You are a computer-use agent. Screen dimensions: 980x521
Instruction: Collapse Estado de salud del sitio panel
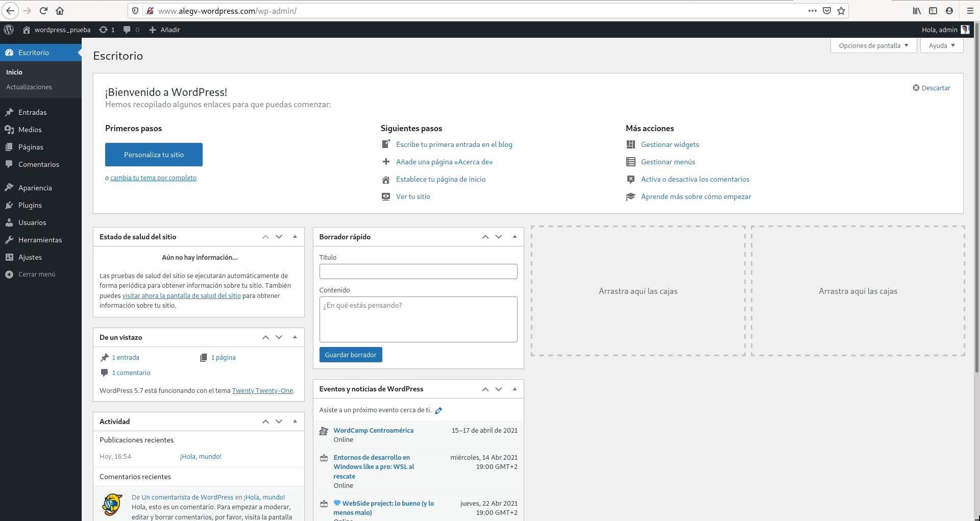tap(295, 237)
